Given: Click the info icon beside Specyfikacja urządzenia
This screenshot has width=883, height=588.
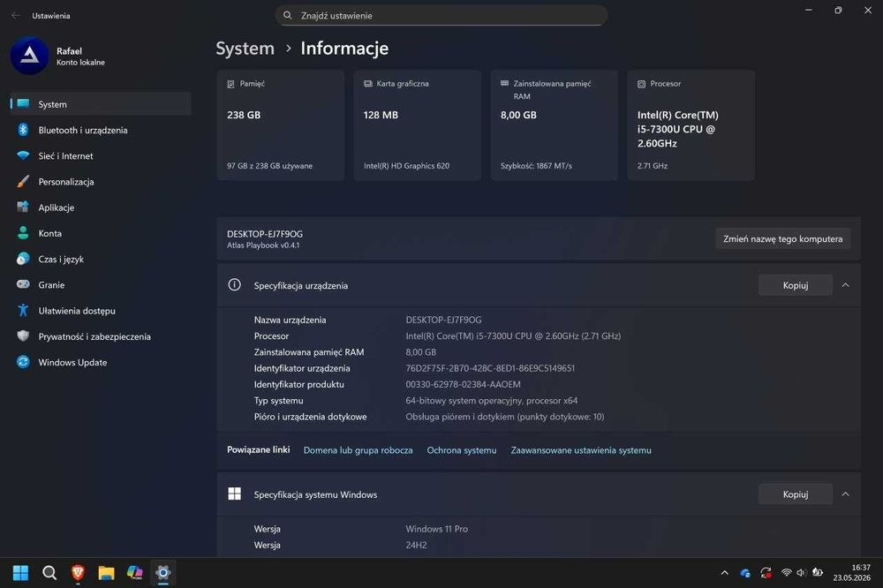Looking at the screenshot, I should (234, 285).
